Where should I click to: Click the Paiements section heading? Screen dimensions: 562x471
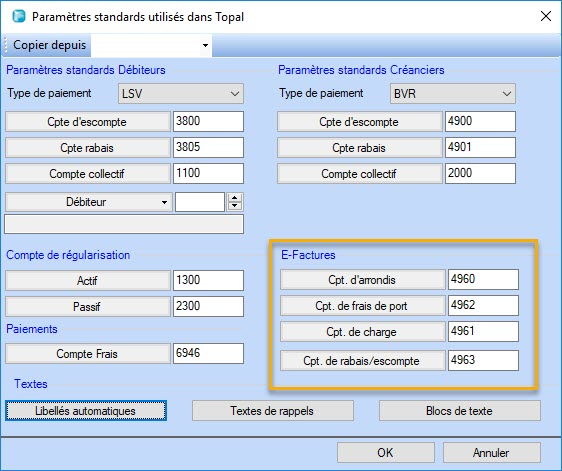tap(32, 329)
